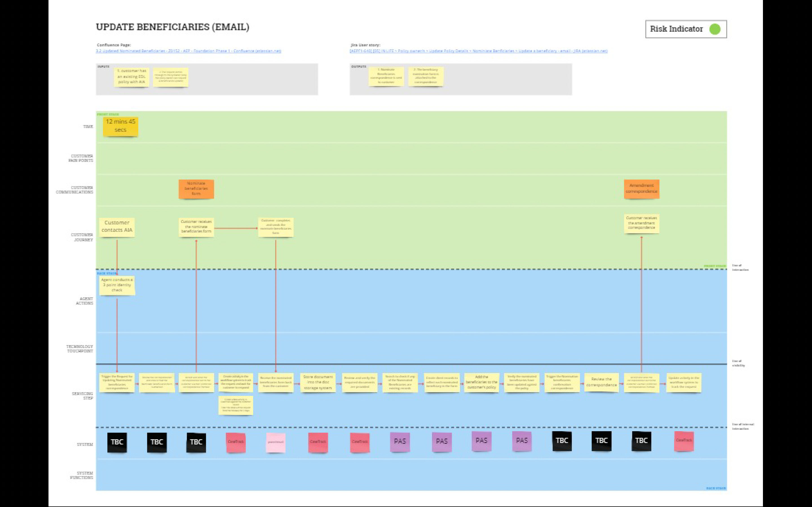Click the green Risk Indicator circle
Image resolution: width=812 pixels, height=507 pixels.
[715, 29]
